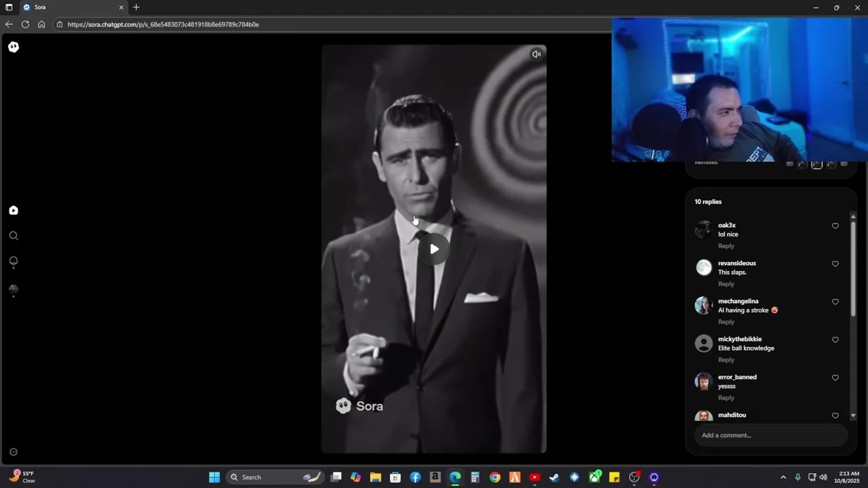Launch Google Chrome from taskbar
Image resolution: width=868 pixels, height=488 pixels.
click(495, 477)
